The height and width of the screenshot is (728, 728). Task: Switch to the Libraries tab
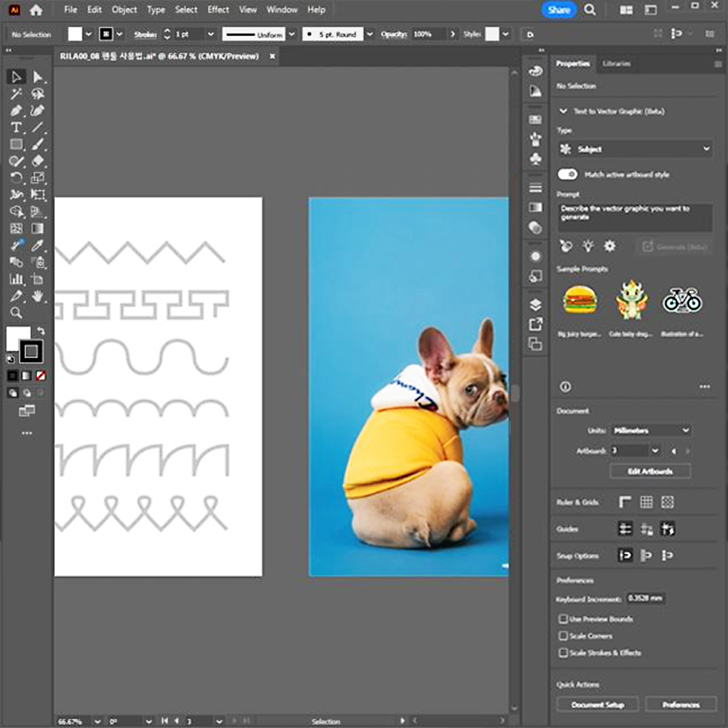(x=617, y=64)
